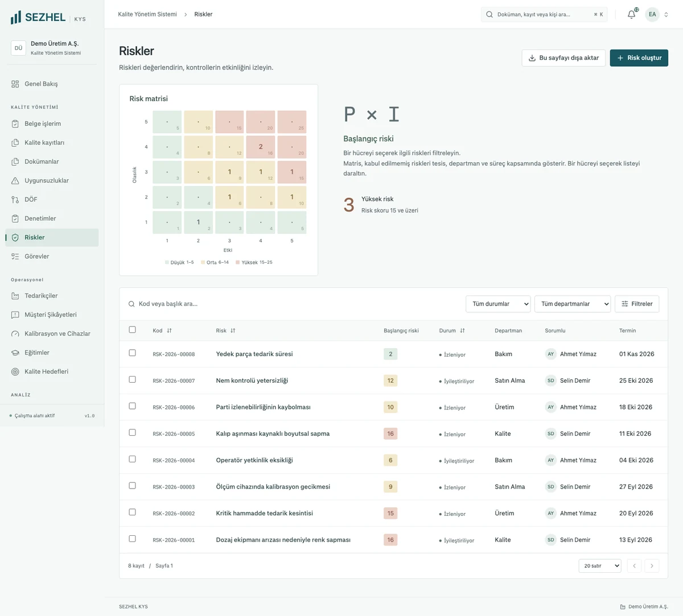Image resolution: width=683 pixels, height=616 pixels.
Task: Select Riskler in the sidebar
Action: (x=52, y=238)
